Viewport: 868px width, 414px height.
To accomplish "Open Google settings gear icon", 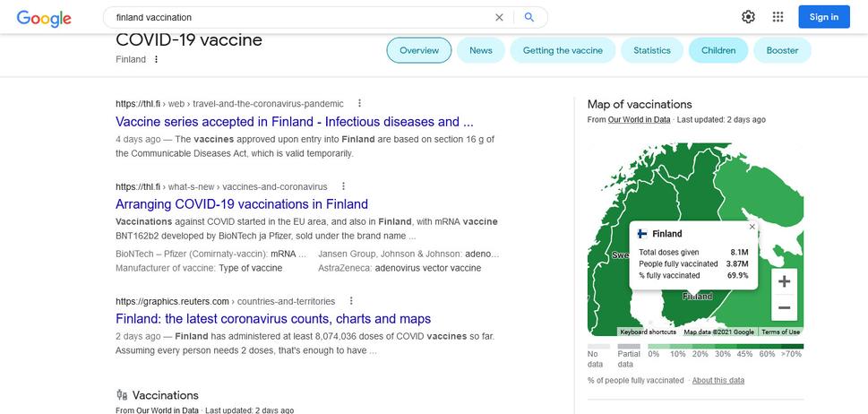I will pyautogui.click(x=749, y=17).
